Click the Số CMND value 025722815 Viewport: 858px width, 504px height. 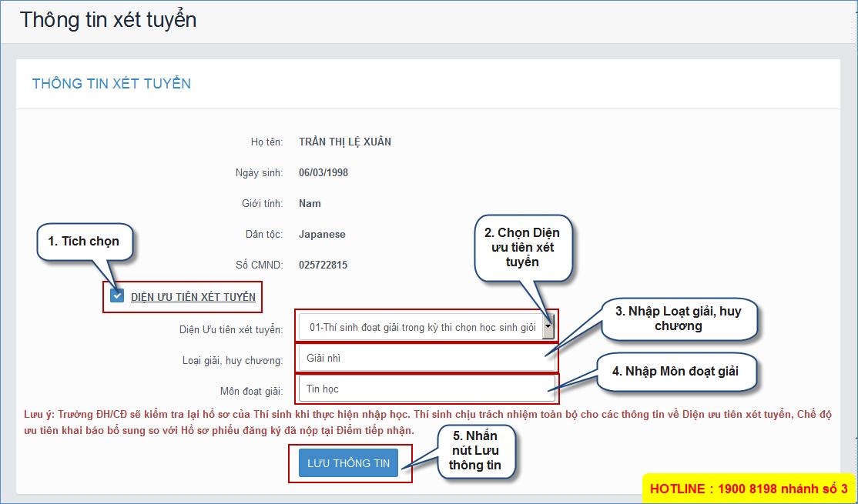(x=323, y=265)
